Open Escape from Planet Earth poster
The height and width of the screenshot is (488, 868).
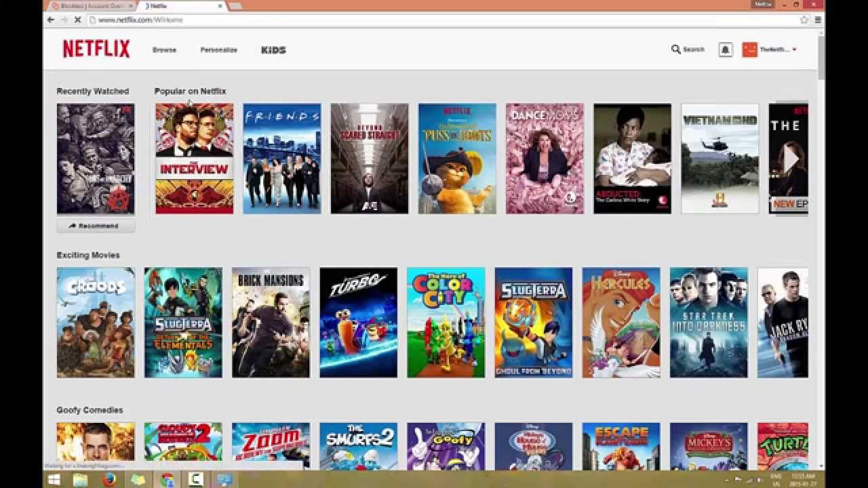pyautogui.click(x=621, y=446)
